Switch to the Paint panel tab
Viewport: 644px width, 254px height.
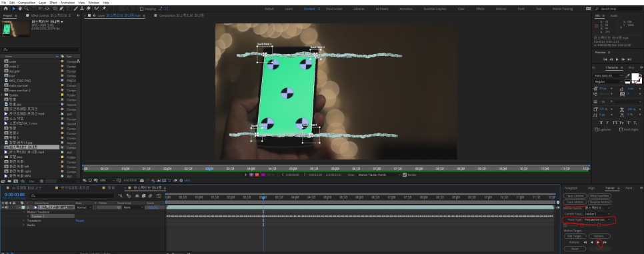tap(629, 188)
